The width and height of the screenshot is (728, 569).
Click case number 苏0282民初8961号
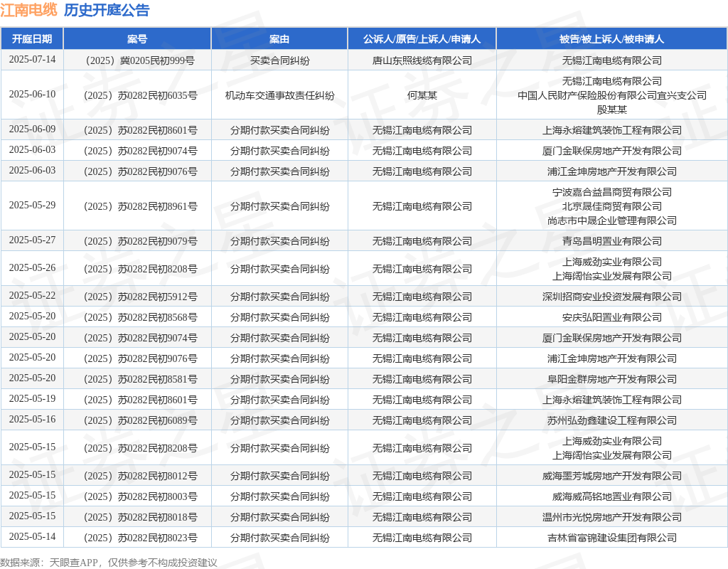point(140,206)
